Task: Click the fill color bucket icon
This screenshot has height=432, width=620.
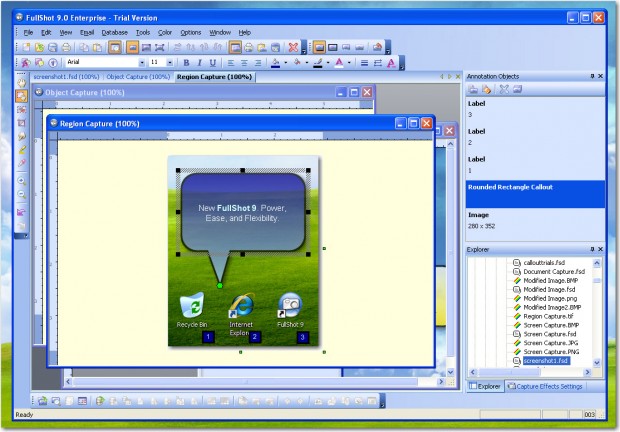Action: [x=276, y=63]
